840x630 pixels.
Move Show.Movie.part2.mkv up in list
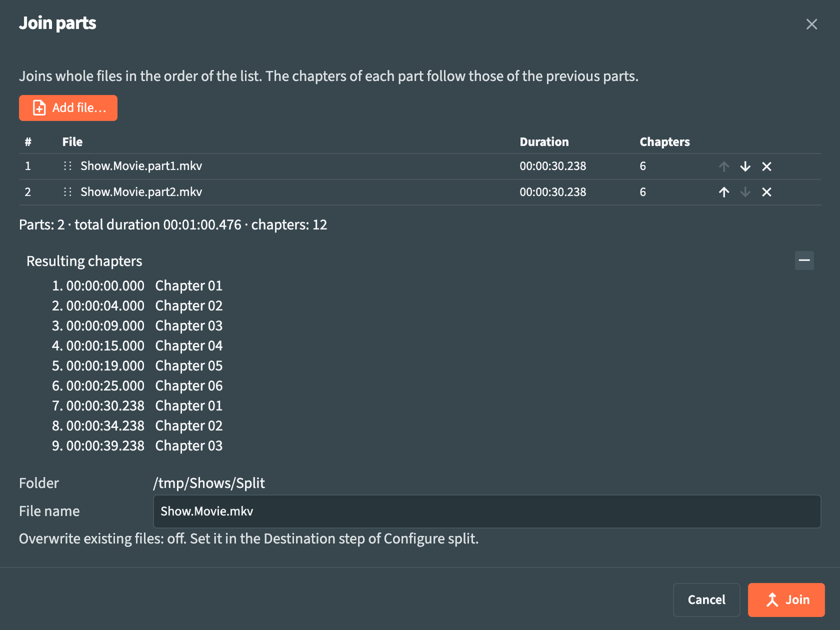pyautogui.click(x=724, y=192)
